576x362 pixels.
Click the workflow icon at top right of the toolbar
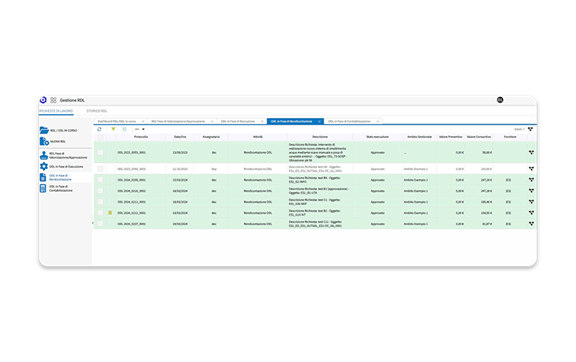530,129
